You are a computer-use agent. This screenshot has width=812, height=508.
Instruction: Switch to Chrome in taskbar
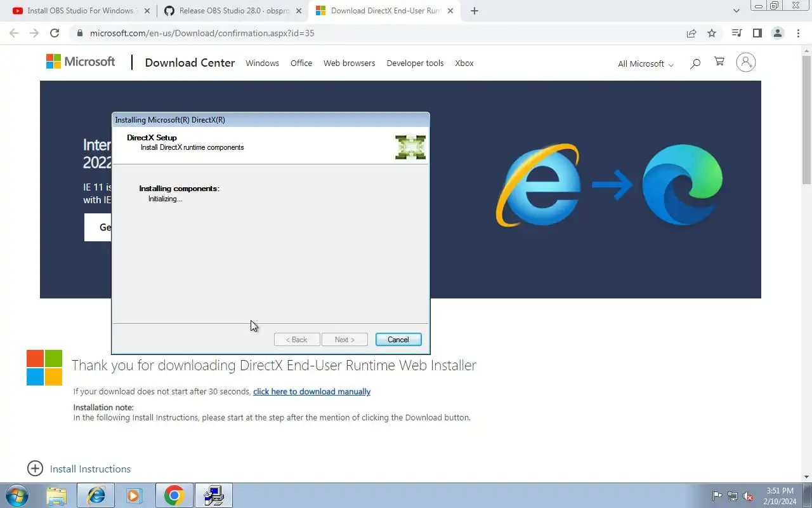point(174,495)
